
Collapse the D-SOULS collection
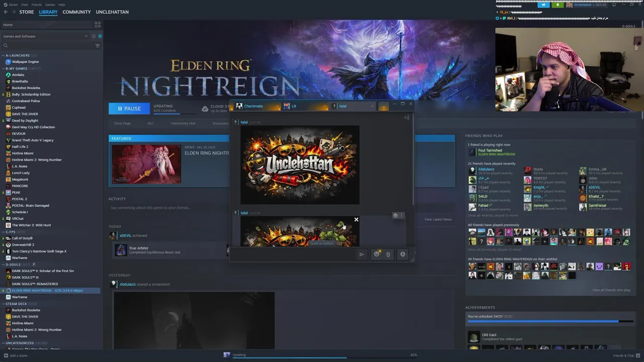4,264
